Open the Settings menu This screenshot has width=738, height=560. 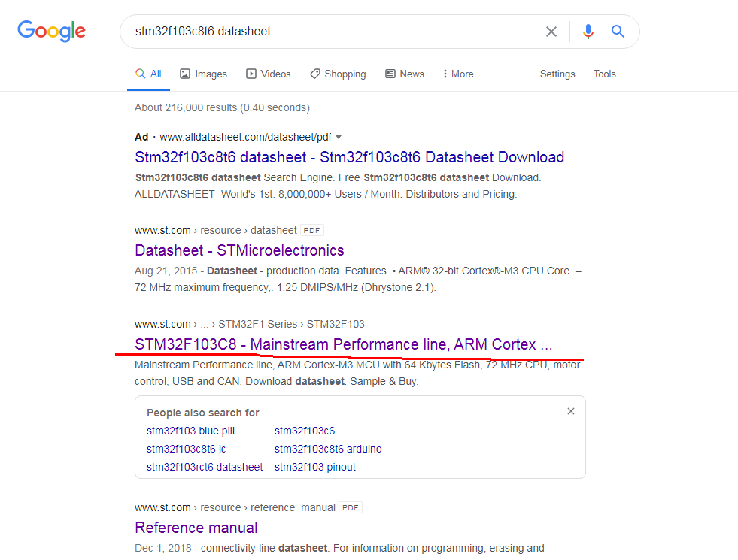click(557, 74)
